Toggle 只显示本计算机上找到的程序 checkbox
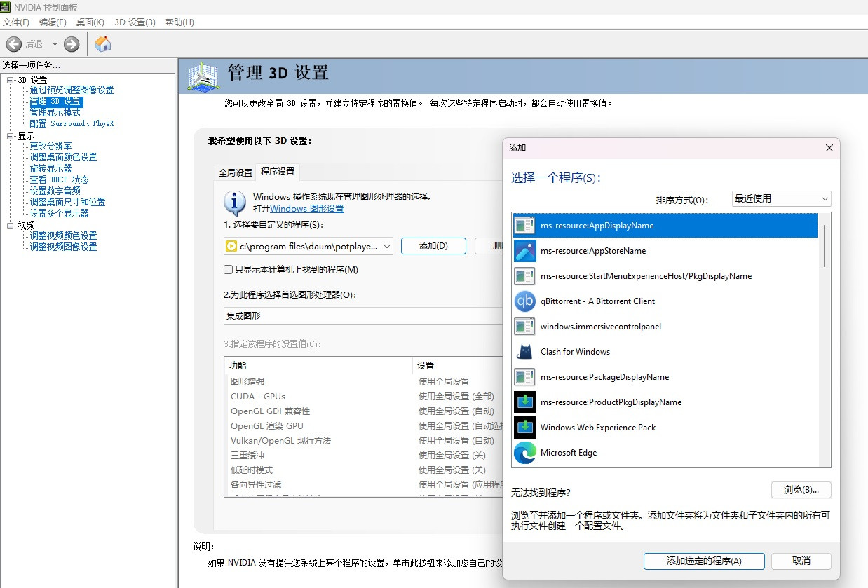 [x=228, y=270]
